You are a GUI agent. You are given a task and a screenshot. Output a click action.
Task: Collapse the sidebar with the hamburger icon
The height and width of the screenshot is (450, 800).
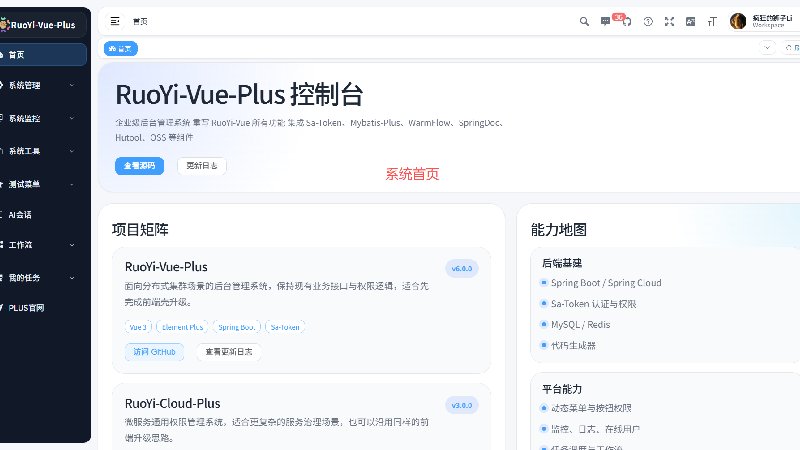click(115, 21)
